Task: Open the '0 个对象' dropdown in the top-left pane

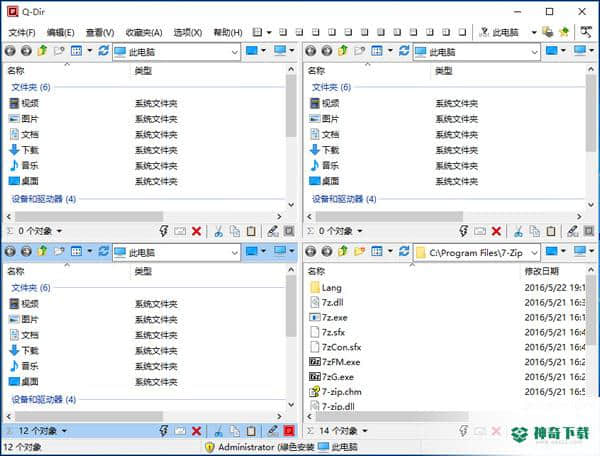Action: [59, 231]
